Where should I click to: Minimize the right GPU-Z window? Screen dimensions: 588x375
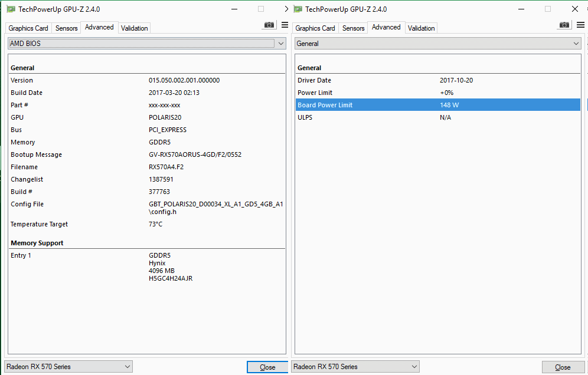(x=521, y=9)
